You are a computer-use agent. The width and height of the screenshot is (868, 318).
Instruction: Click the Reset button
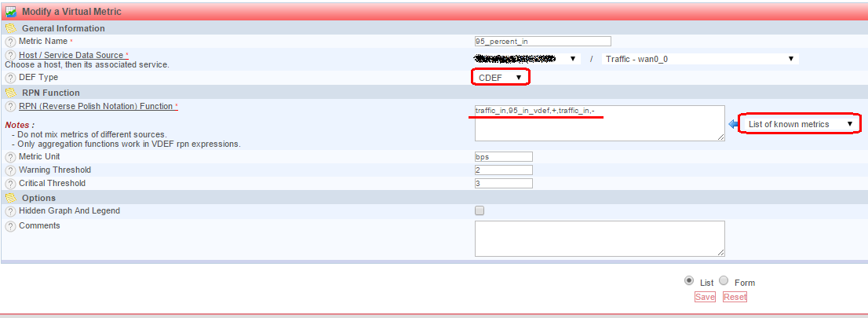[735, 297]
